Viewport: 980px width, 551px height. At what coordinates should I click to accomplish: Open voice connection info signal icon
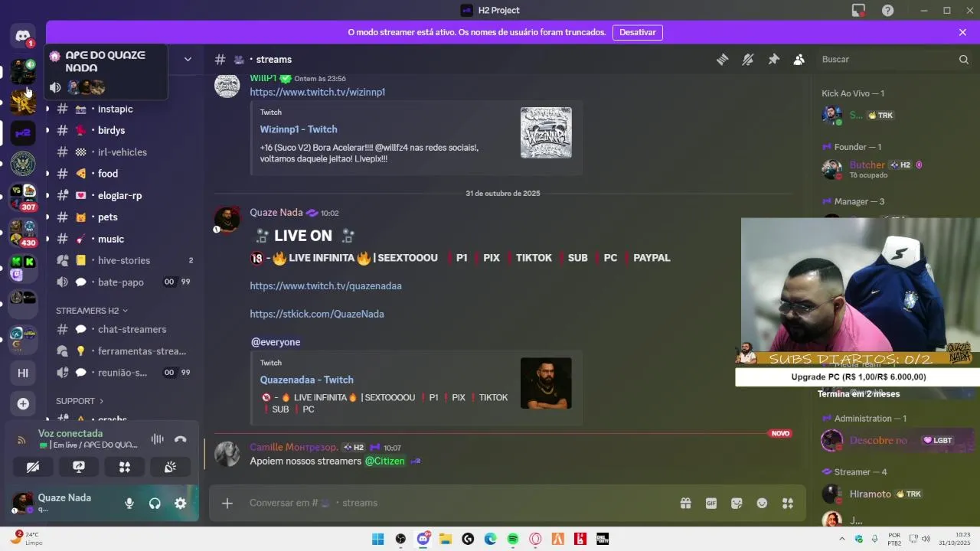(21, 439)
